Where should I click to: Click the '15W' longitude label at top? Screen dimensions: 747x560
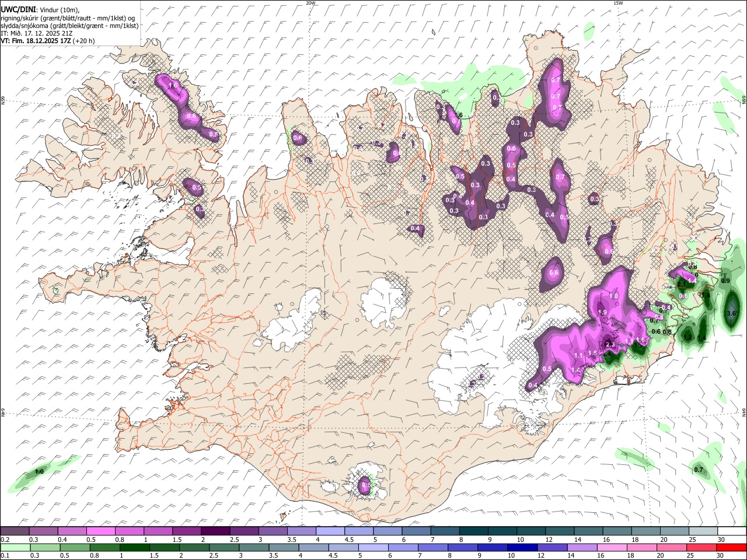tap(618, 3)
